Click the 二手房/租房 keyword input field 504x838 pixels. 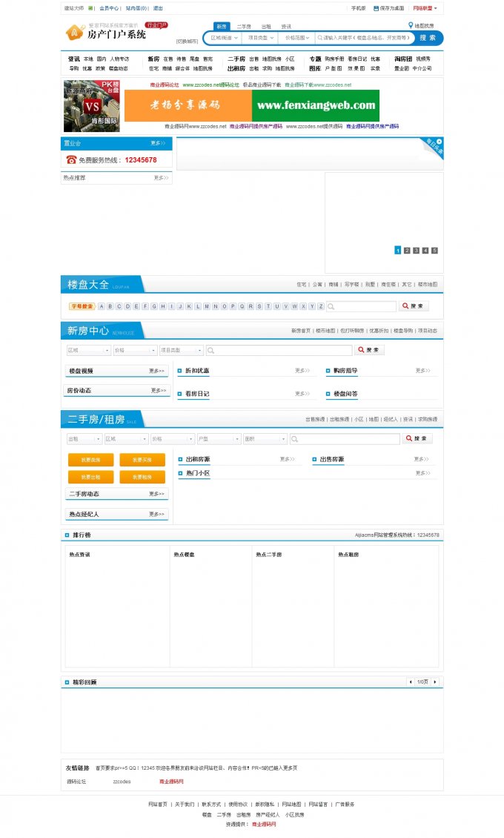point(345,439)
